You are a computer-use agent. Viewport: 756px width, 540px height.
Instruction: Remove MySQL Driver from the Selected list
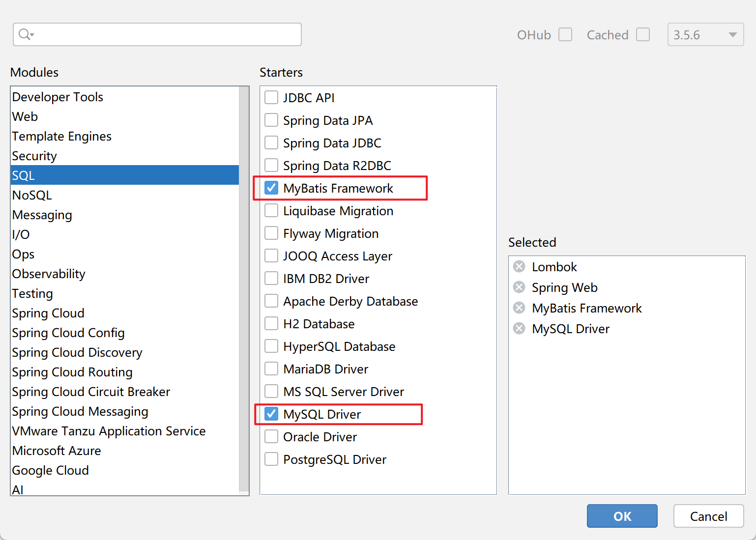[x=519, y=328]
